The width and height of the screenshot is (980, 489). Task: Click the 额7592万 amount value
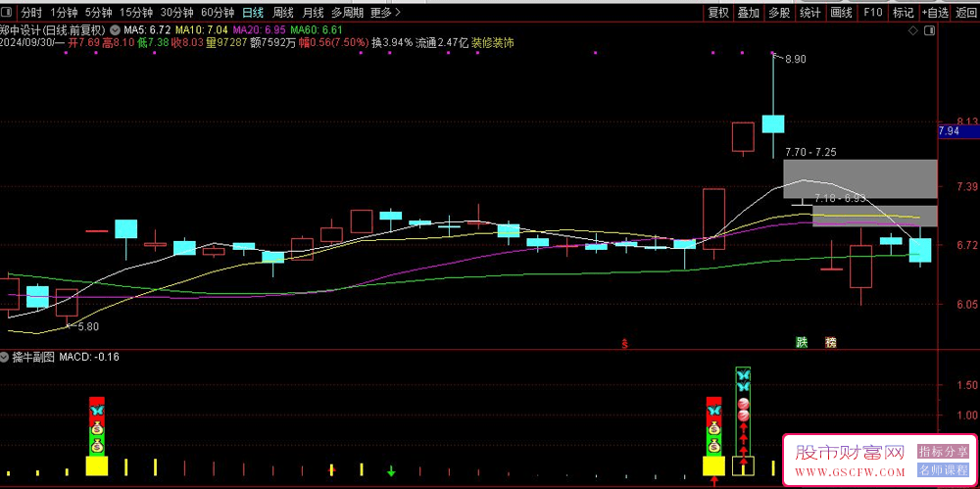tap(275, 42)
